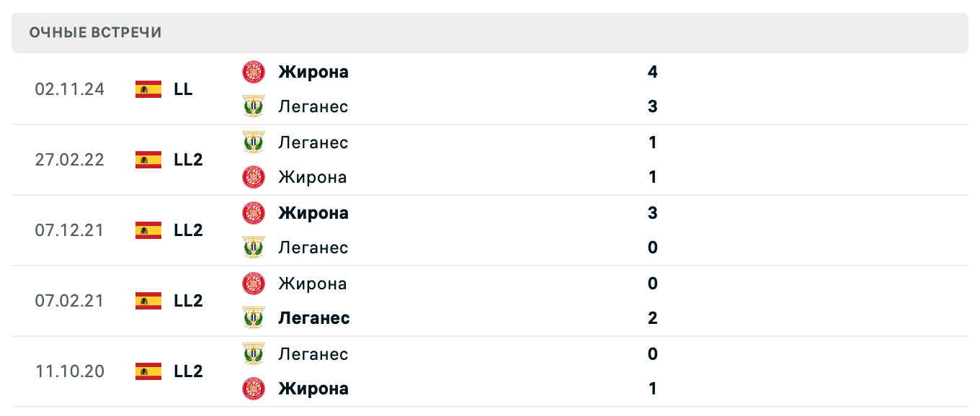The height and width of the screenshot is (416, 980).
Task: Click Leganes crest in 11.10.20 match
Action: click(x=254, y=354)
